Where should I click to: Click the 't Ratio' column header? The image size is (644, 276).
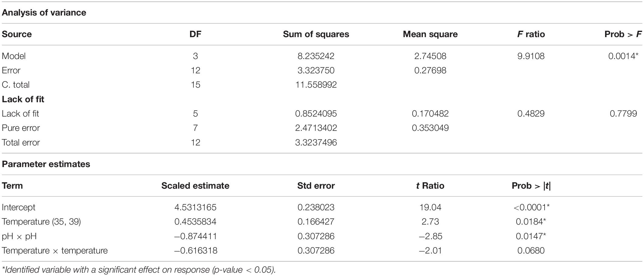(x=430, y=186)
